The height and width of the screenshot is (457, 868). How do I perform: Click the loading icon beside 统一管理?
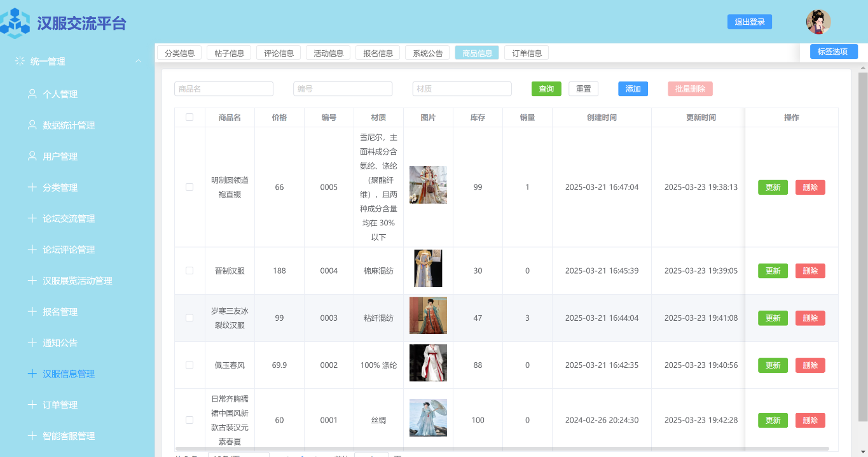point(20,61)
